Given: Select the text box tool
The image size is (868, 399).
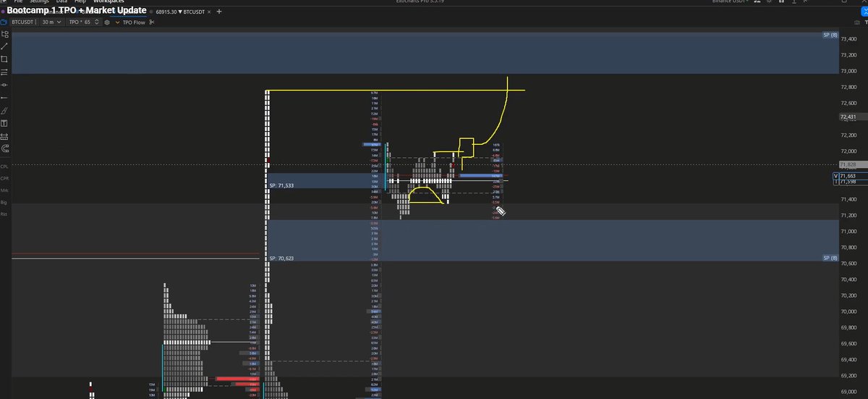Looking at the screenshot, I should coord(4,123).
